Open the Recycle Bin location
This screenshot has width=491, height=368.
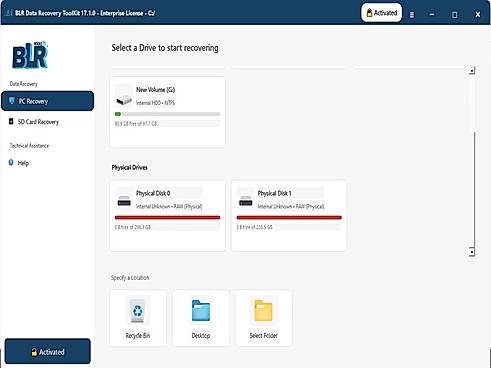pos(138,318)
